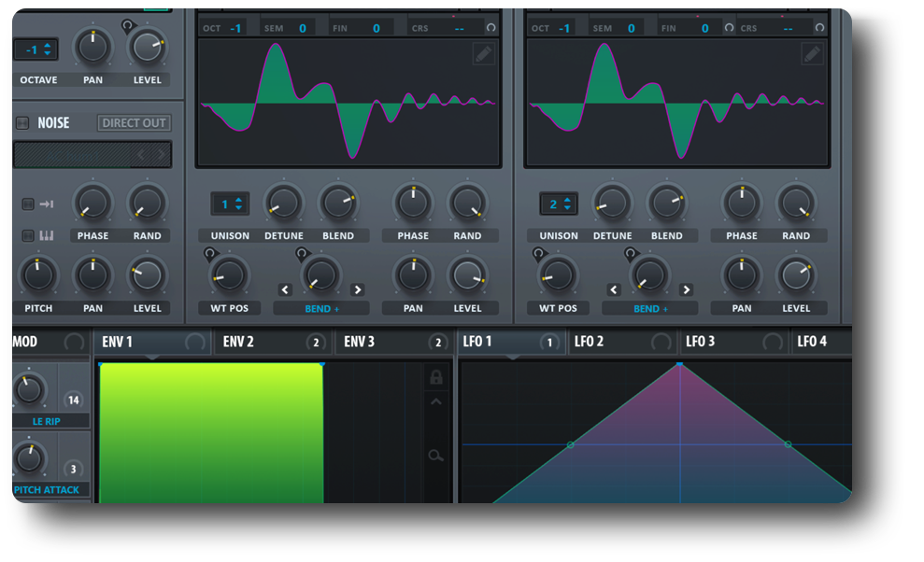Enable the NOISE oscillator
The height and width of the screenshot is (562, 924).
coord(21,123)
